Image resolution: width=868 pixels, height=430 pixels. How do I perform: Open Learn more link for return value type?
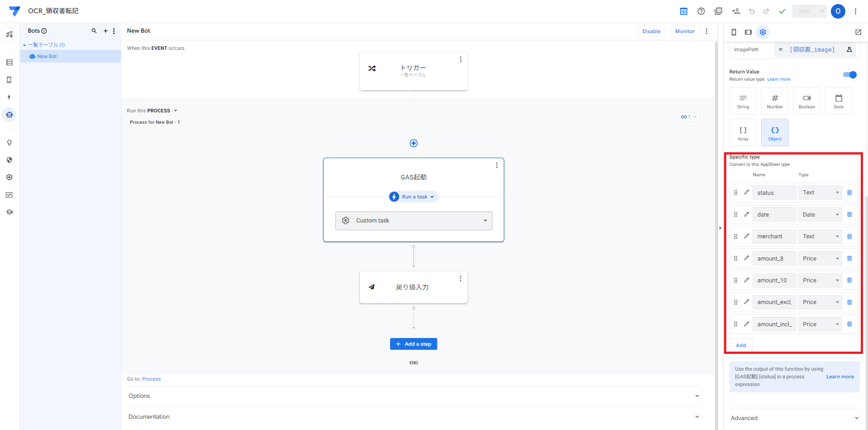click(779, 79)
